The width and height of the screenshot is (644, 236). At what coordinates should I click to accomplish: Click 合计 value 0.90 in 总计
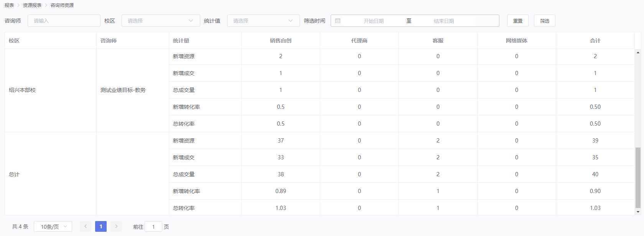(595, 191)
